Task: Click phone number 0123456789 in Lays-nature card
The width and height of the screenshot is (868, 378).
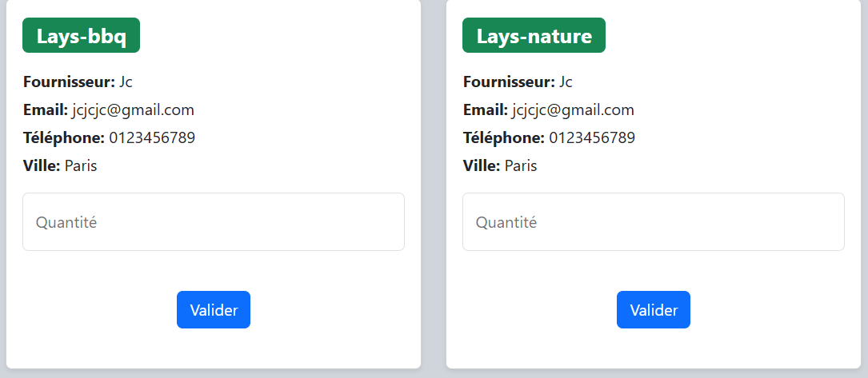Action: click(x=592, y=138)
